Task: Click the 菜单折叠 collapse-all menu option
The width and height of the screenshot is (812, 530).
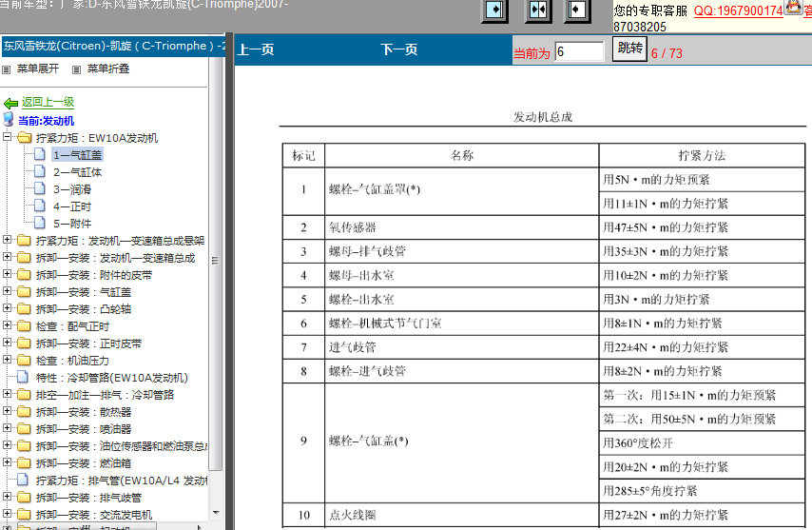Action: pos(108,69)
